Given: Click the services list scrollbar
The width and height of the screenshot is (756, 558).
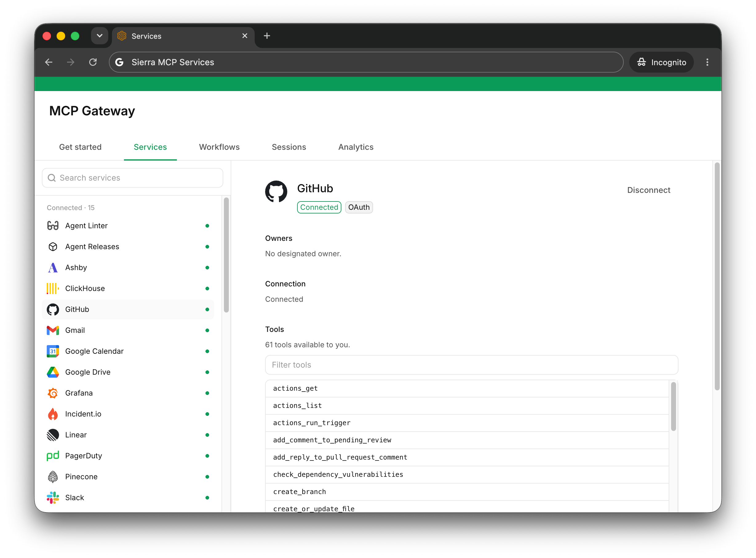Looking at the screenshot, I should [x=226, y=255].
